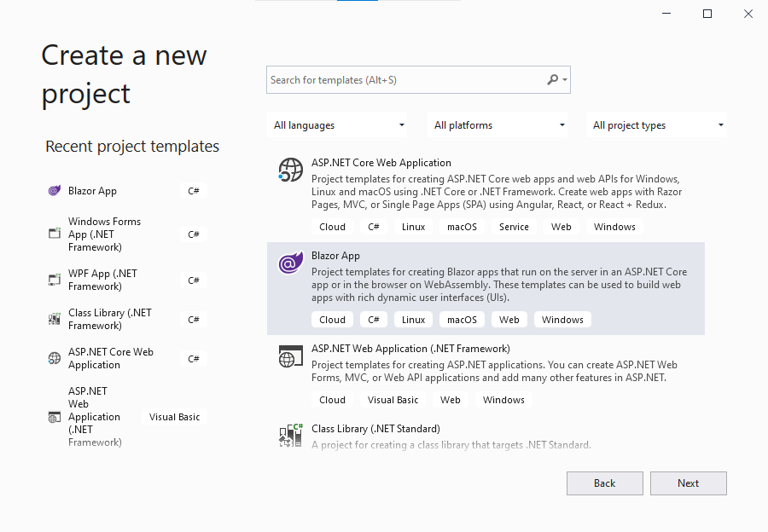The height and width of the screenshot is (532, 768).
Task: Click the Visual Basic label in recent templates
Action: click(174, 417)
